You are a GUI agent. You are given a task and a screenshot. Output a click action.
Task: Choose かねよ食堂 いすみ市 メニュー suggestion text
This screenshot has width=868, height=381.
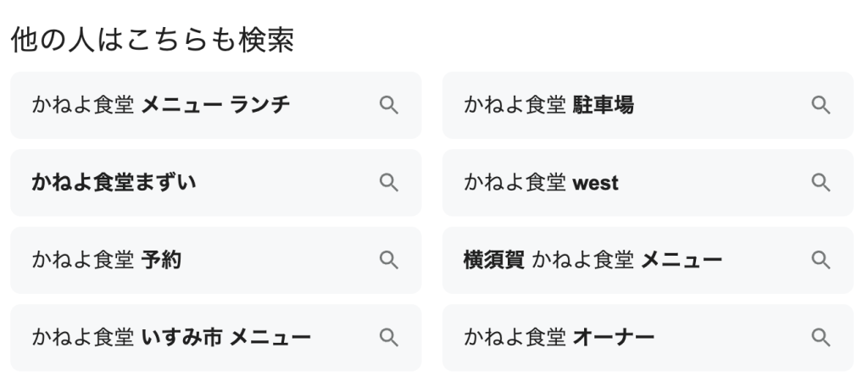pyautogui.click(x=171, y=337)
